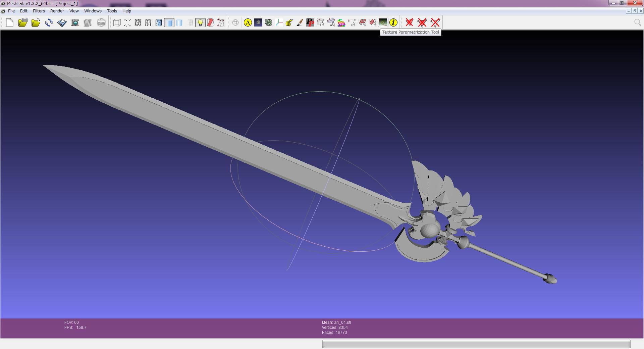Import mesh with arrow folder icon
The height and width of the screenshot is (349, 644).
(36, 22)
